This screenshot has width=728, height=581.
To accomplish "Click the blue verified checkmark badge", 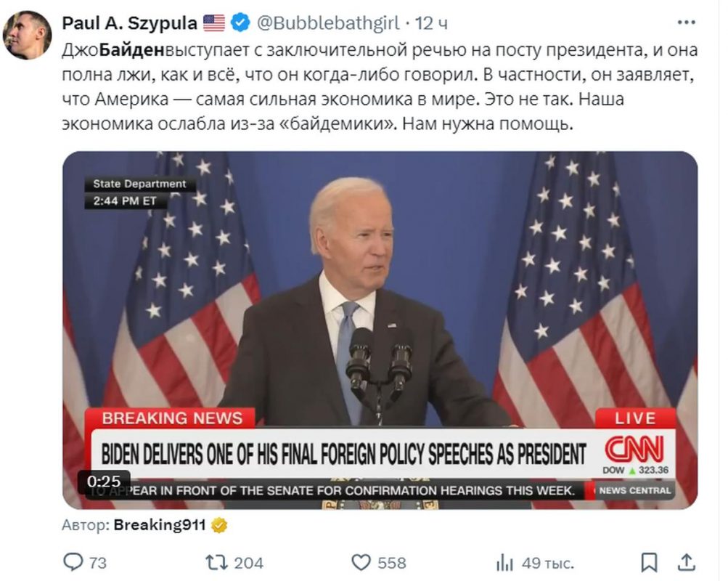I will [x=240, y=23].
